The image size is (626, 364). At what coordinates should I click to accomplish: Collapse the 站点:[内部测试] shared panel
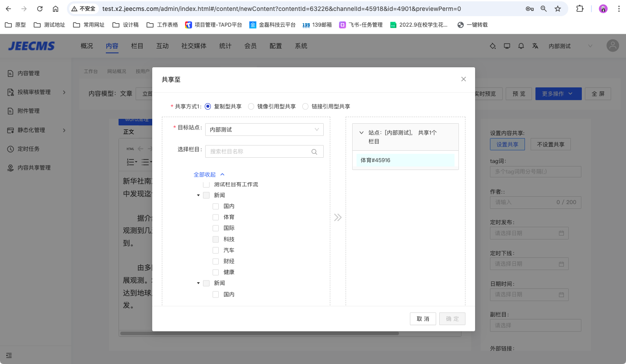(361, 133)
